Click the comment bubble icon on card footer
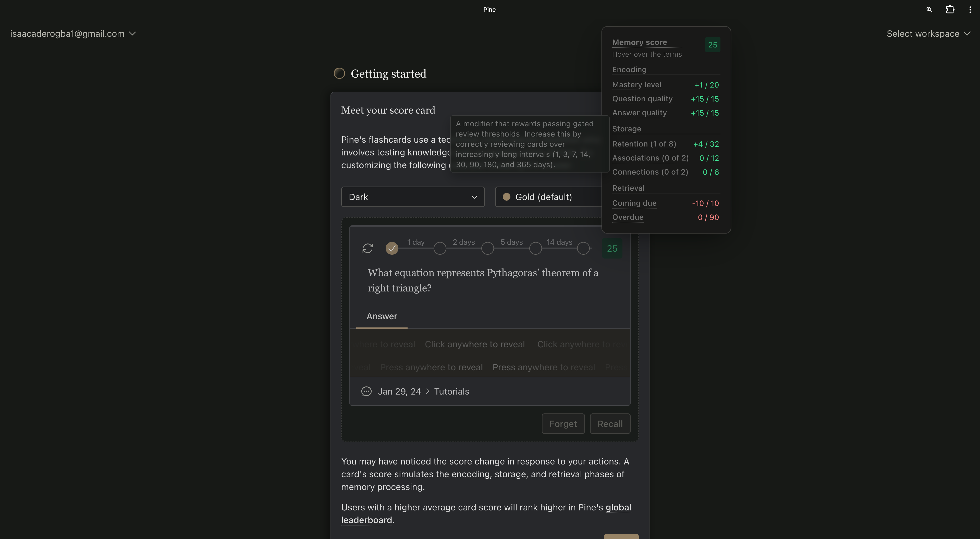 366,391
